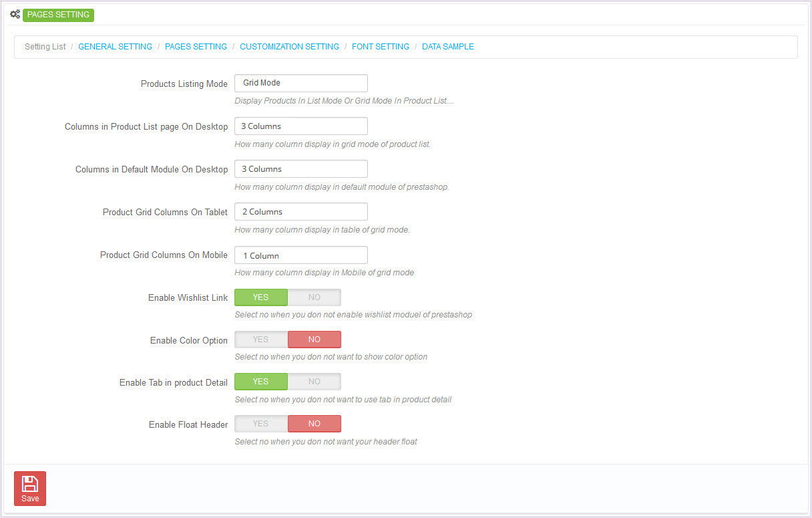Click the green PAGES SETTING header badge
The height and width of the screenshot is (518, 812).
(x=58, y=15)
